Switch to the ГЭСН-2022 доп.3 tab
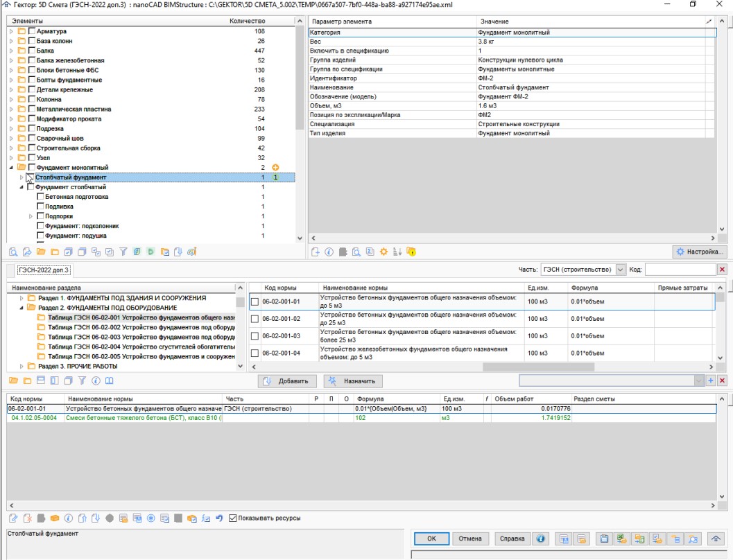 pos(44,270)
